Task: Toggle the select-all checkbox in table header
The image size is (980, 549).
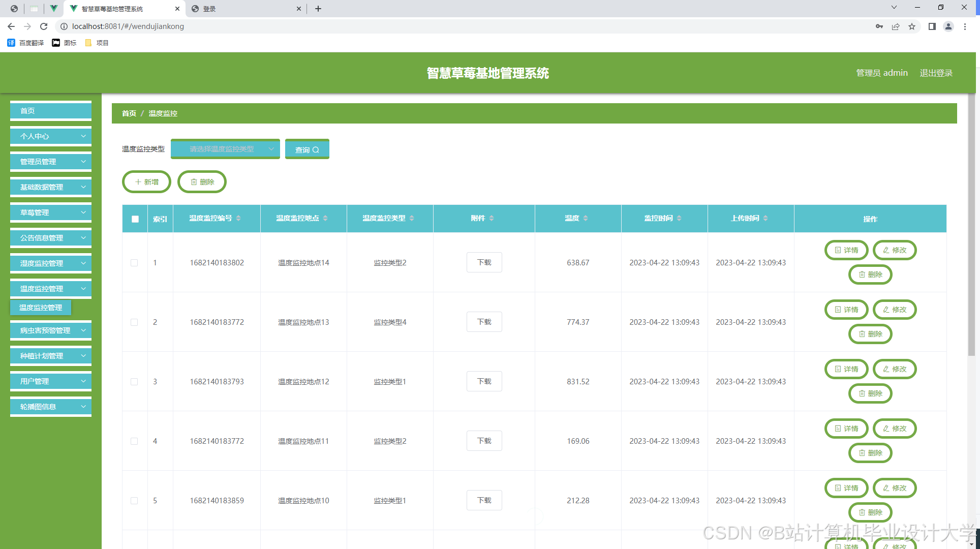Action: (x=135, y=219)
